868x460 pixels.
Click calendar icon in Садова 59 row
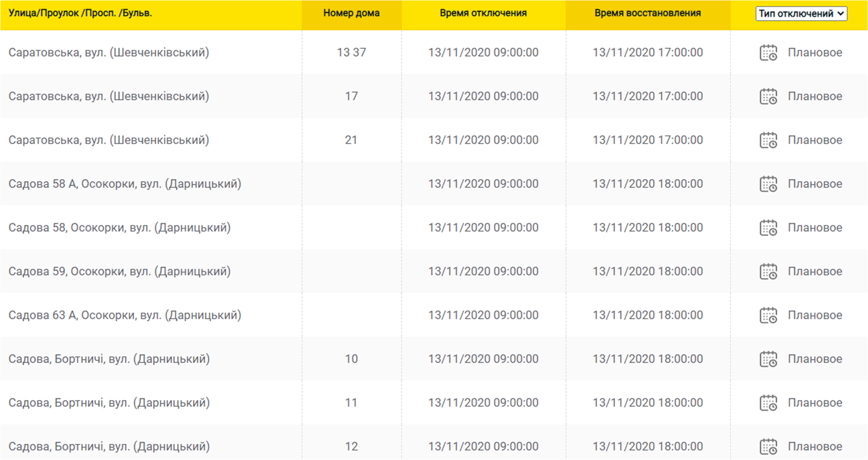pyautogui.click(x=768, y=272)
